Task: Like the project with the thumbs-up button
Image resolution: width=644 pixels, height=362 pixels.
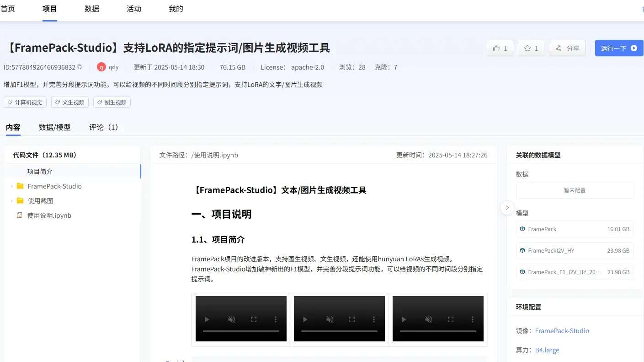Action: 500,48
